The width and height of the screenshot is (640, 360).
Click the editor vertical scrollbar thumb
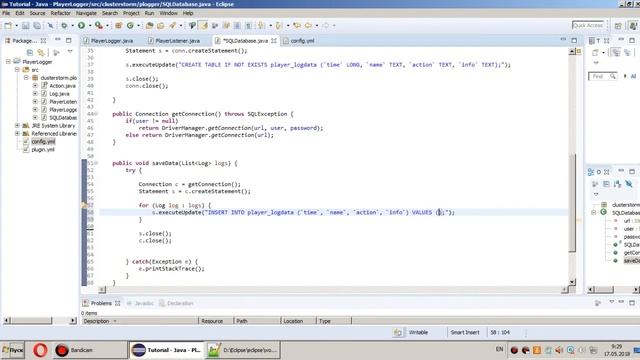pos(572,203)
